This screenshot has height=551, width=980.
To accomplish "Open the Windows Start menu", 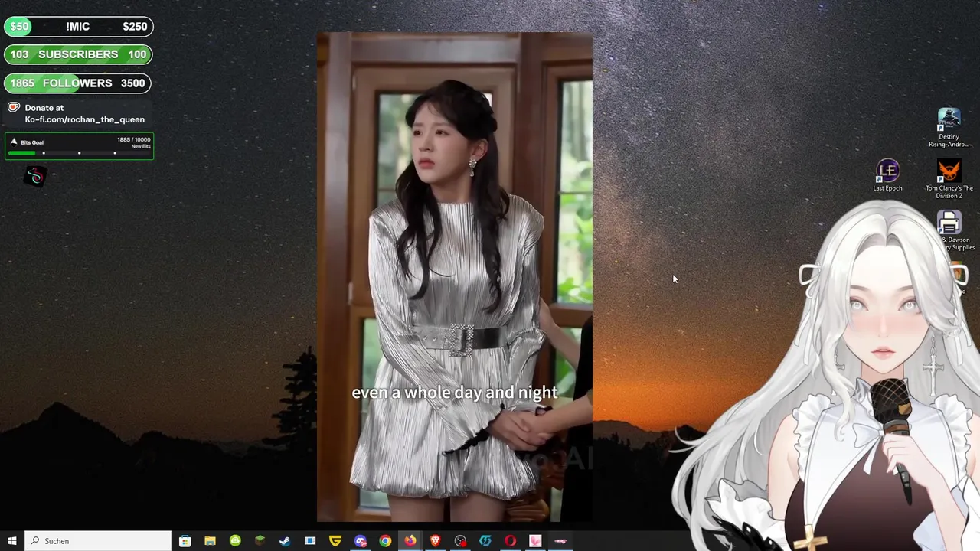I will point(12,541).
